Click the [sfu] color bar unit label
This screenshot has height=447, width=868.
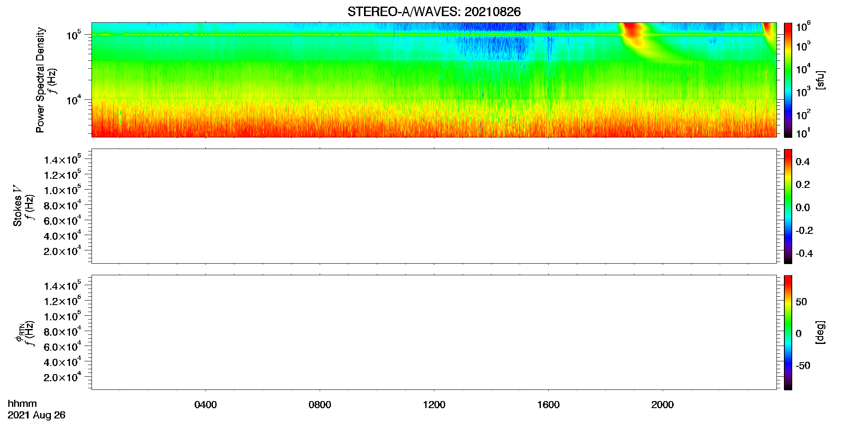pyautogui.click(x=820, y=80)
